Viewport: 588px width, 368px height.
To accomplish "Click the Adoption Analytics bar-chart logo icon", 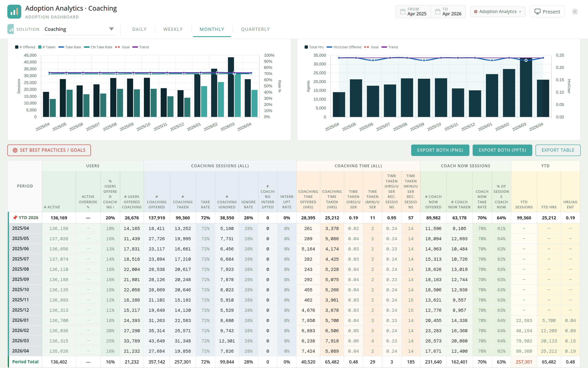I will [x=14, y=12].
